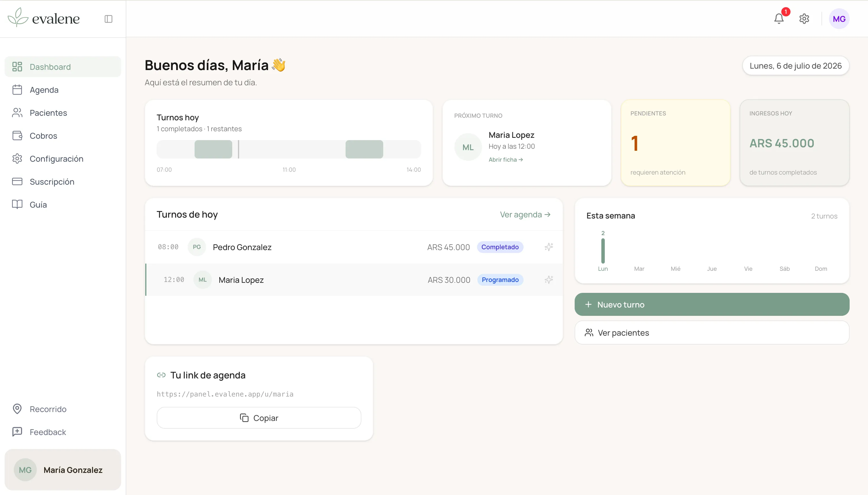
Task: Click the Ingresos hoy card
Action: point(794,143)
